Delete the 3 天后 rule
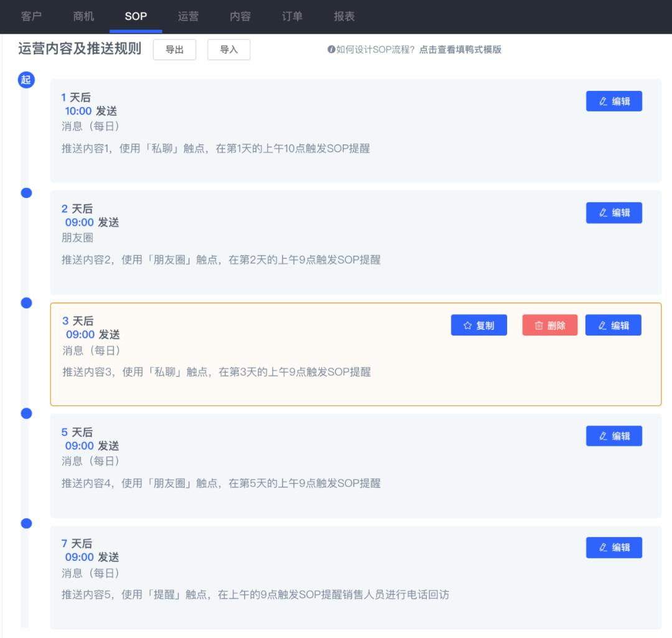 (549, 325)
